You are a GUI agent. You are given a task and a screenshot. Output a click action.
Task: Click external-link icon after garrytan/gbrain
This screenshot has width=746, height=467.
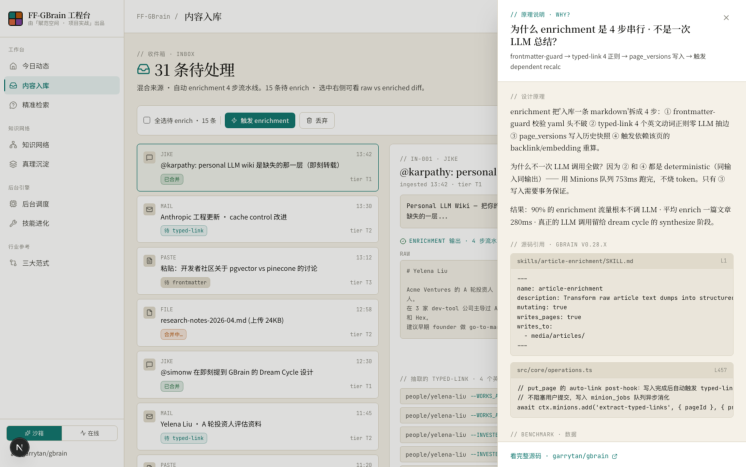(x=614, y=456)
